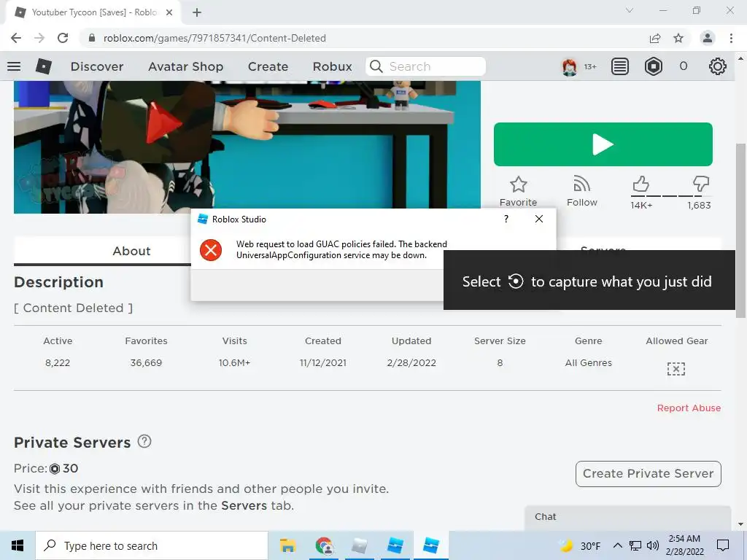Open the Discover page
This screenshot has width=747, height=560.
[x=97, y=66]
